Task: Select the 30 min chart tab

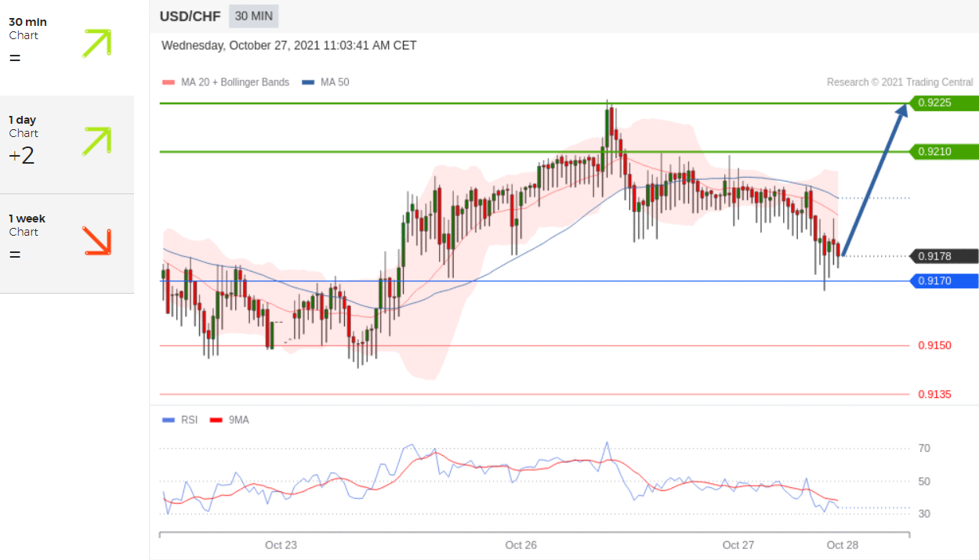Action: click(x=67, y=47)
